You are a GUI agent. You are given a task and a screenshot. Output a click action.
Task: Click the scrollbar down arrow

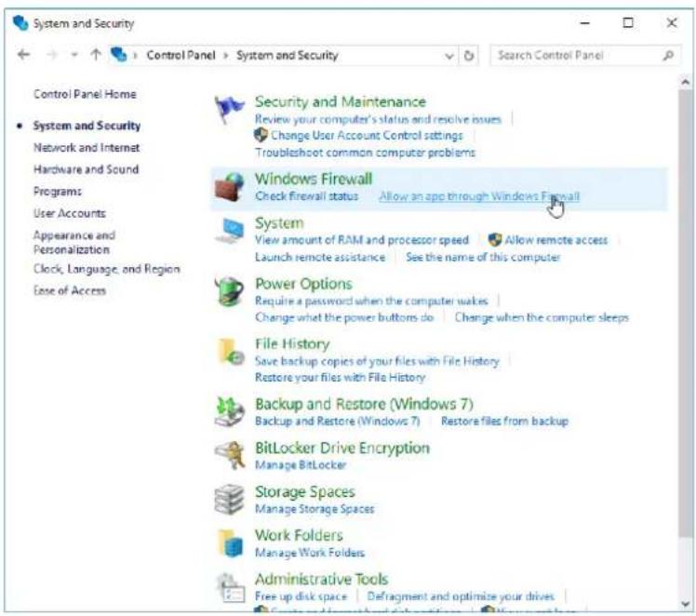click(685, 604)
